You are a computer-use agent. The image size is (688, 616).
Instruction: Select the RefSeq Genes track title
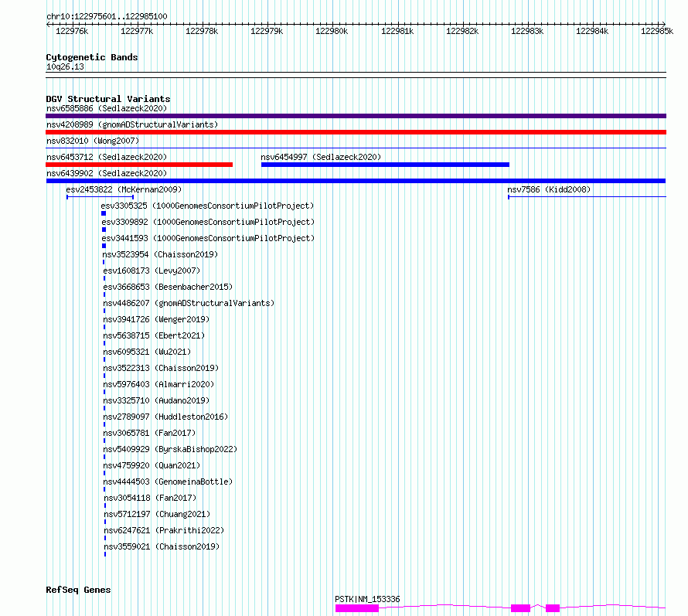pos(78,590)
